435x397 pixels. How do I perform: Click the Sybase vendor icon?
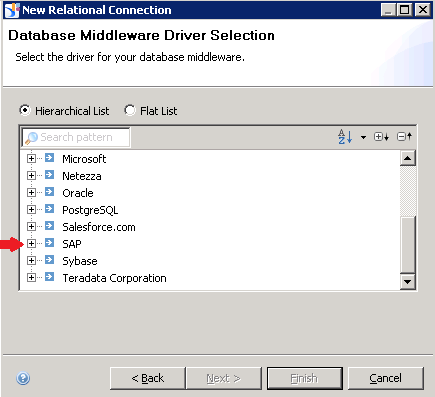[49, 260]
